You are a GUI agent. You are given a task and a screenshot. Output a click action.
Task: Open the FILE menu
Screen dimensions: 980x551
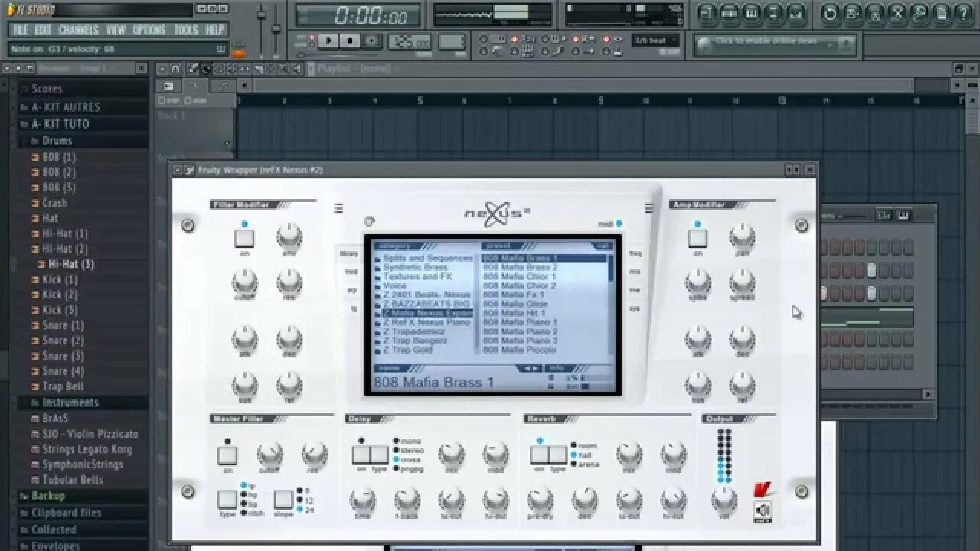tap(20, 30)
